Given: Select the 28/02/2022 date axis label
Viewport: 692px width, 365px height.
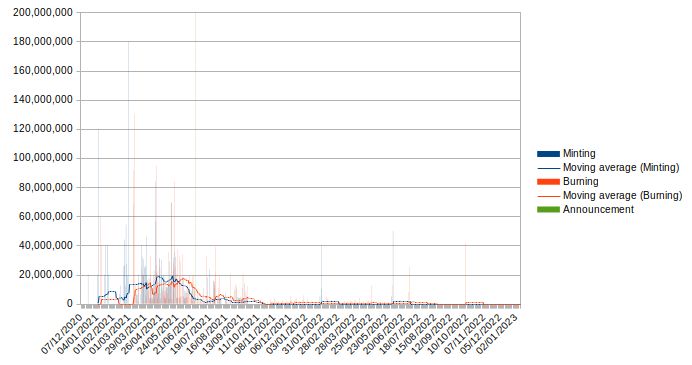Looking at the screenshot, I should pos(320,335).
